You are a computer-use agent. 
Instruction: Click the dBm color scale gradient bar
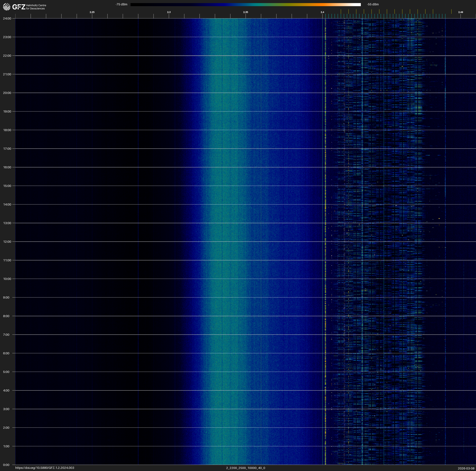pos(245,4)
